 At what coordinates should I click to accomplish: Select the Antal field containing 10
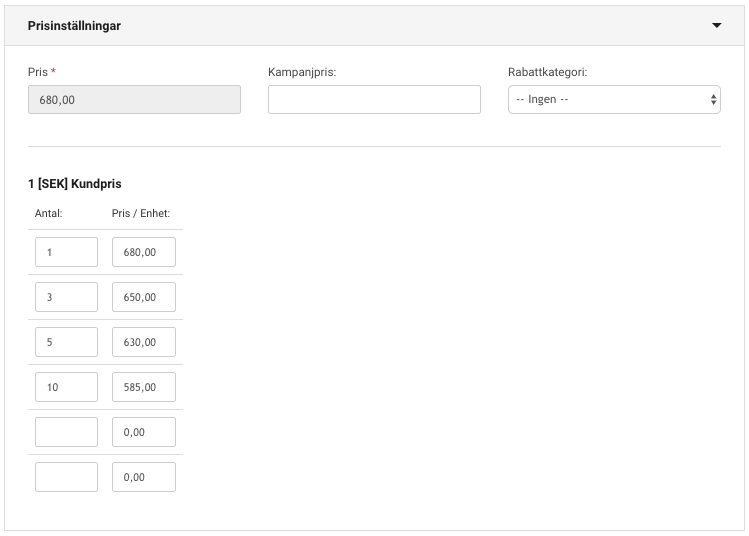click(66, 386)
